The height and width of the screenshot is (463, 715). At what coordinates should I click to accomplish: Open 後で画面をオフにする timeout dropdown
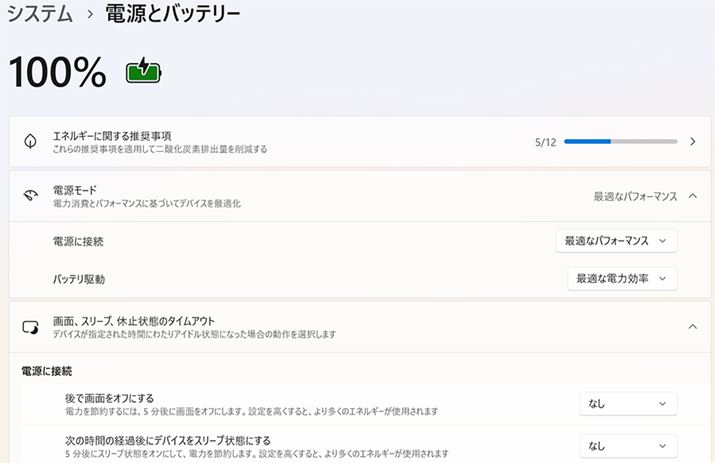pyautogui.click(x=628, y=404)
